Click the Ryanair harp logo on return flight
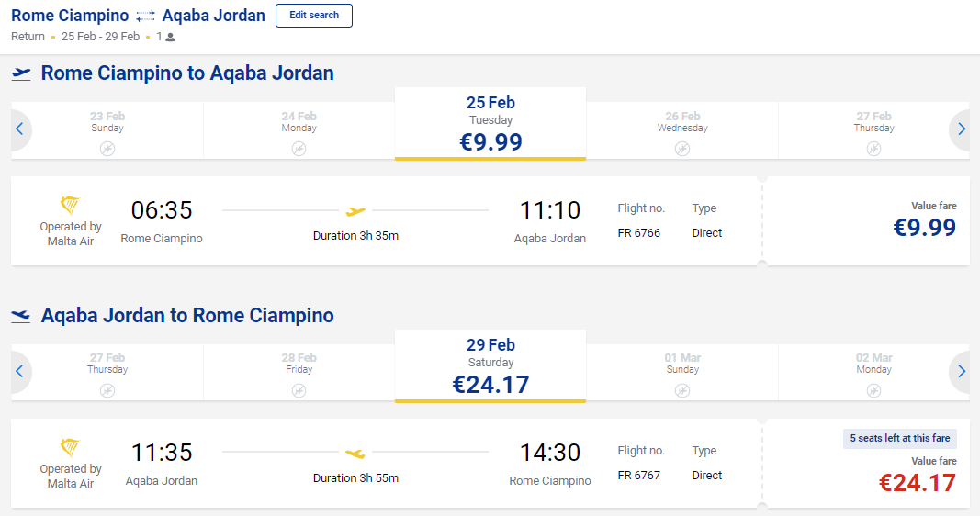 [70, 447]
